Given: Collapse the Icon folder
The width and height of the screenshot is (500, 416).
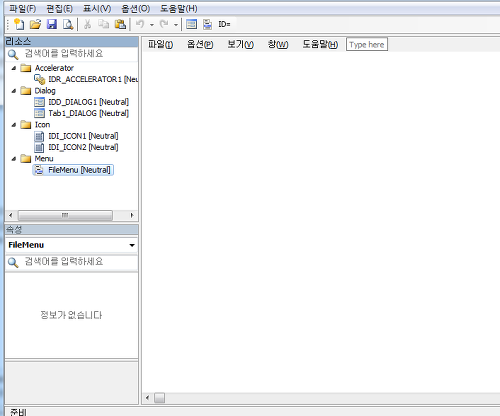Looking at the screenshot, I should click(x=14, y=125).
